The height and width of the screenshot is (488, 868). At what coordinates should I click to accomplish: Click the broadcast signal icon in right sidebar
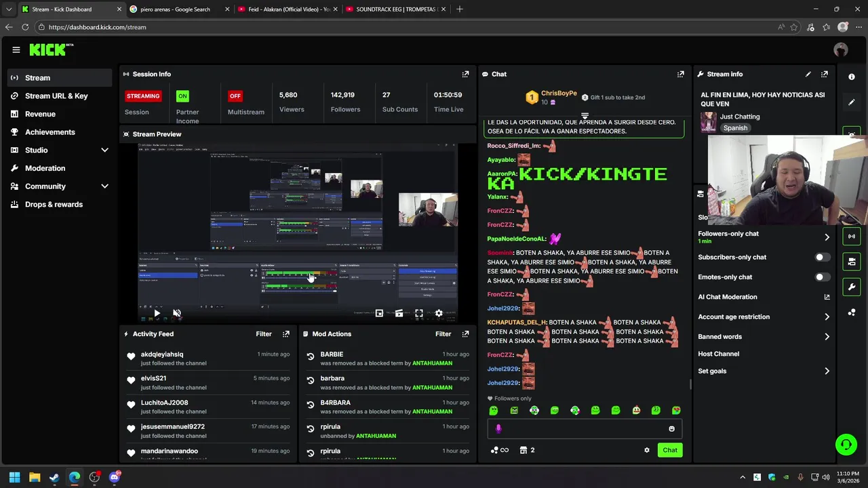(x=852, y=236)
